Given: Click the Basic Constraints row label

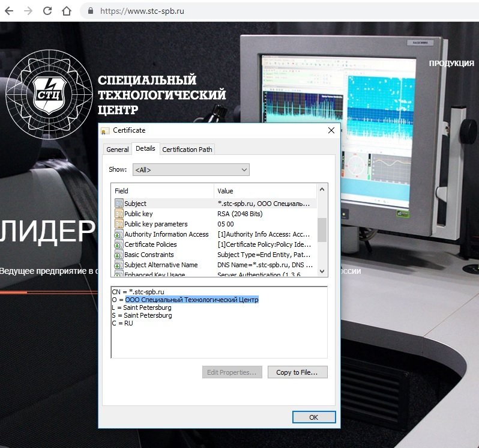Looking at the screenshot, I should (x=149, y=255).
